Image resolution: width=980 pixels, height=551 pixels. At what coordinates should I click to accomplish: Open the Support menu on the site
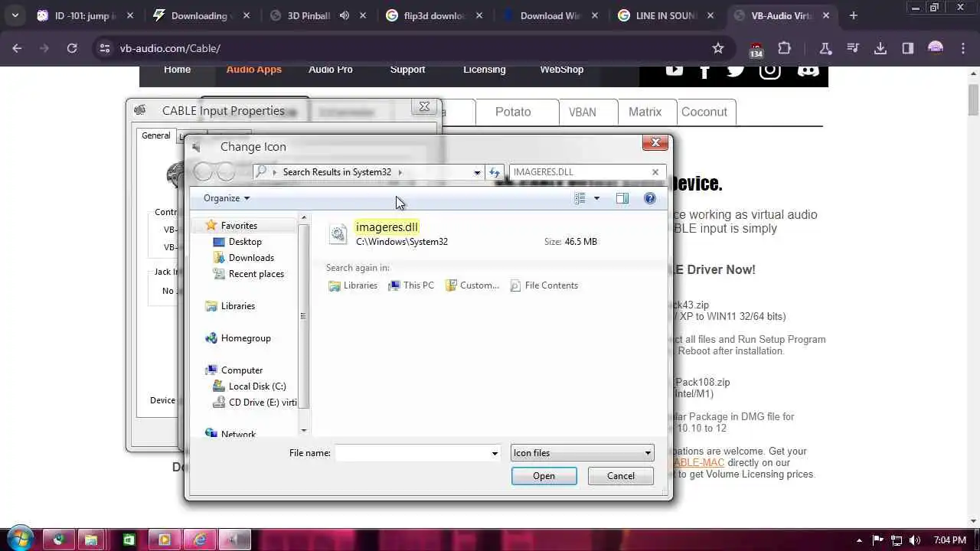(407, 69)
